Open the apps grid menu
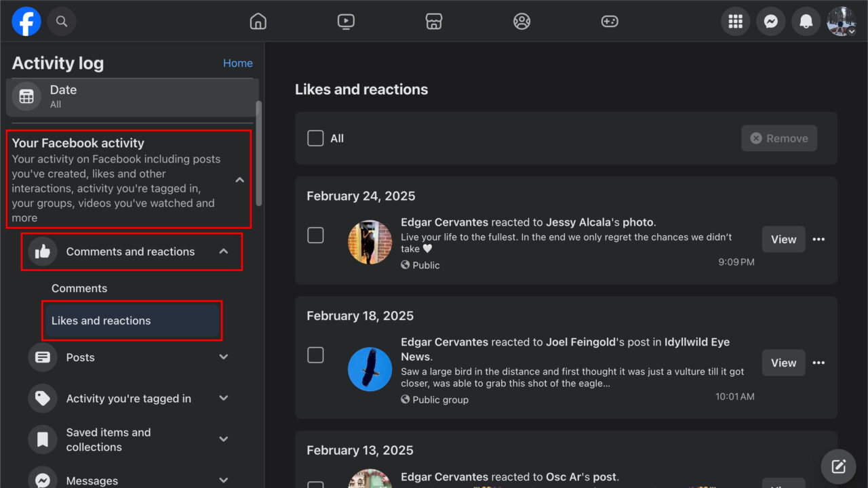Screen dimensions: 868x488 [735, 21]
